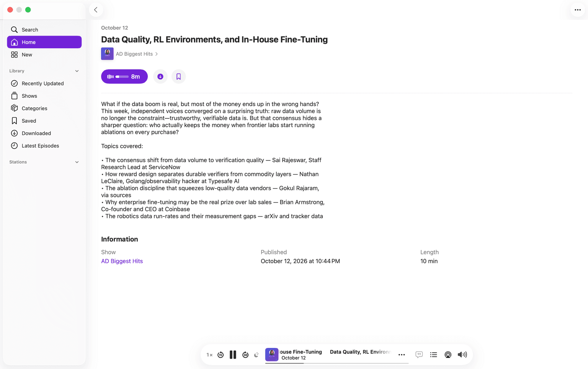Screen dimensions: 588x369
Task: View Downloaded episodes
Action: (x=44, y=133)
